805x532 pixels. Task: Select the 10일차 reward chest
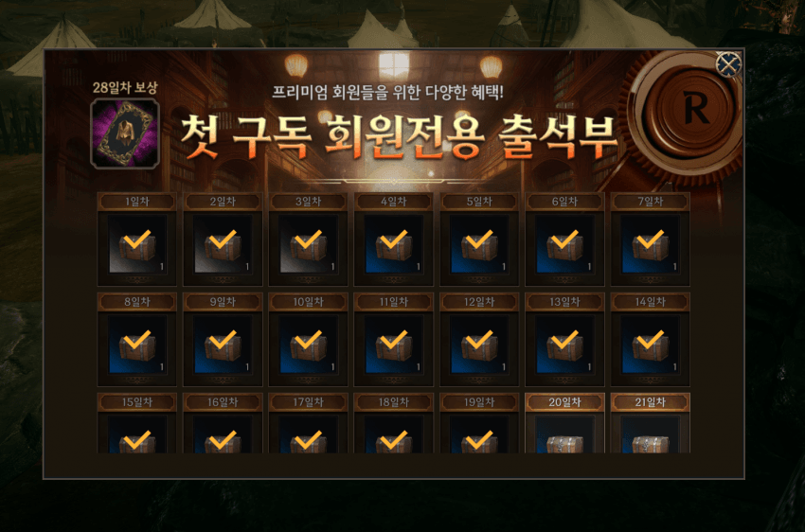(x=308, y=345)
